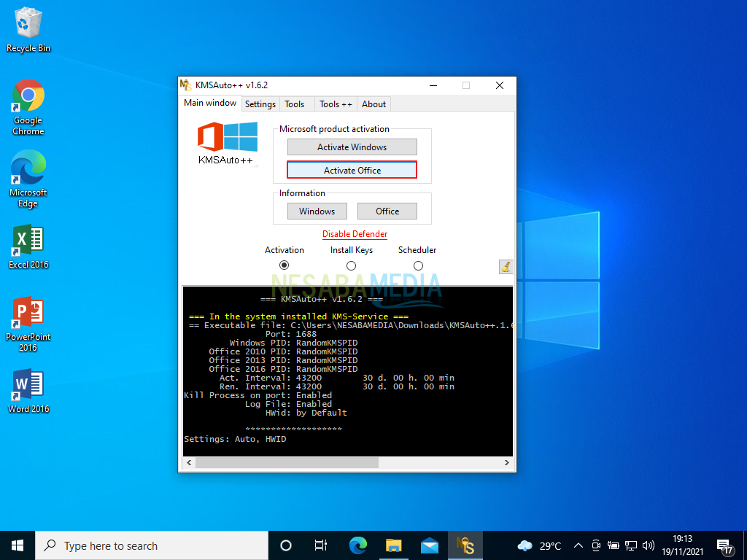Open Edge from the taskbar

coord(357,545)
